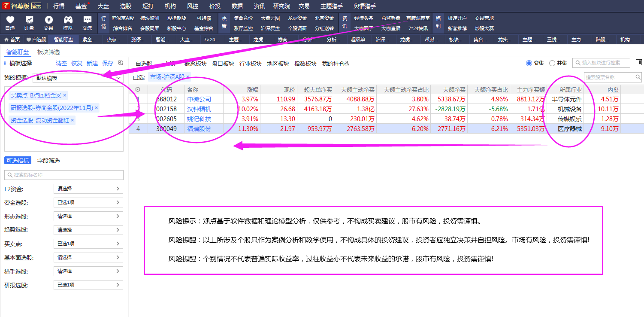Image resolution: width=644 pixels, height=317 pixels.
Task: Click the 新建 link
Action: pos(92,63)
